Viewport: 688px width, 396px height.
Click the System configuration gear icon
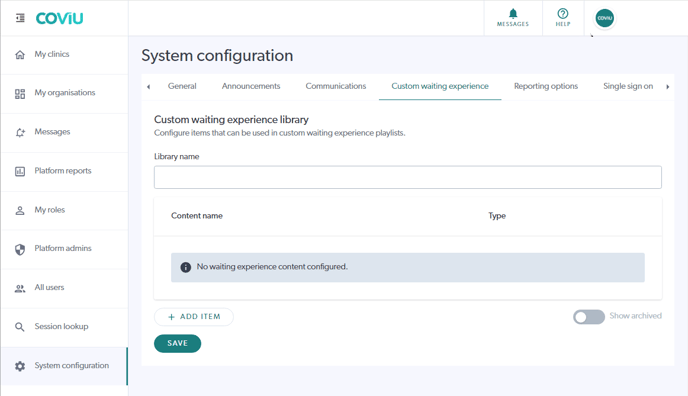(x=20, y=366)
